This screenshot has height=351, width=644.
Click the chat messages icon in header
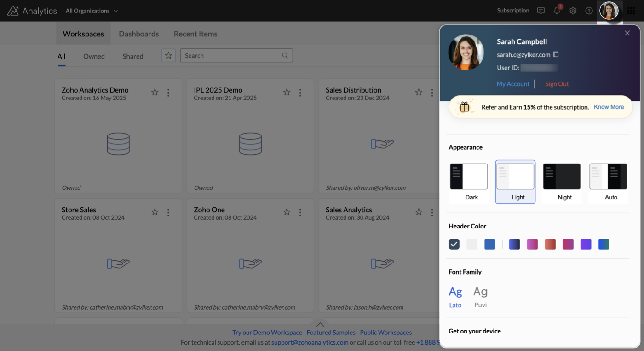pyautogui.click(x=541, y=11)
